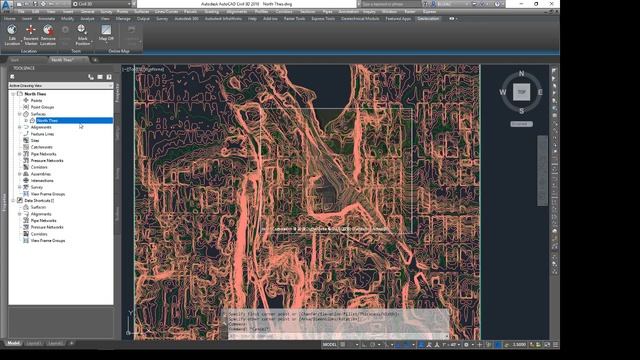The height and width of the screenshot is (360, 640).
Task: Expand the Survey tree node
Action: pos(20,187)
